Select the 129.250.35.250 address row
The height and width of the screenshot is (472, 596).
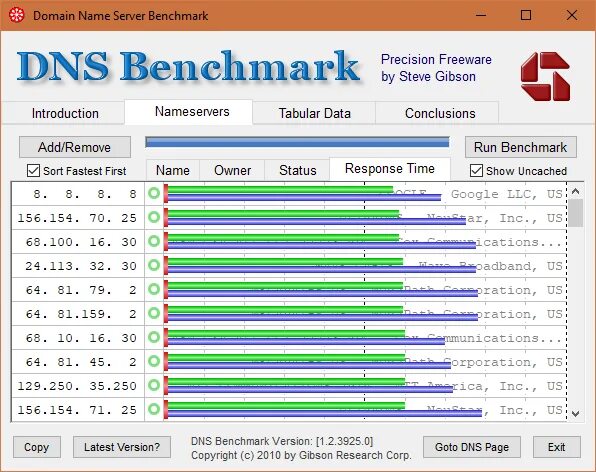click(x=78, y=385)
